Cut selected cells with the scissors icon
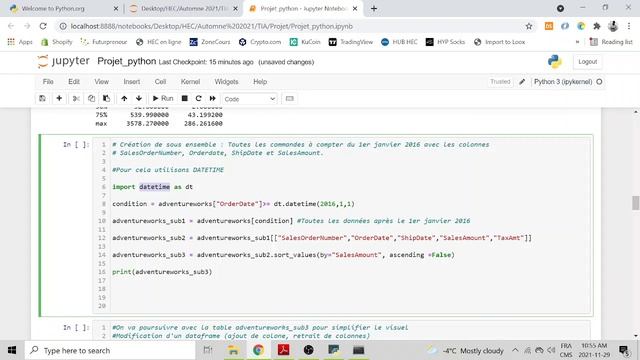The width and height of the screenshot is (640, 360). [76, 98]
